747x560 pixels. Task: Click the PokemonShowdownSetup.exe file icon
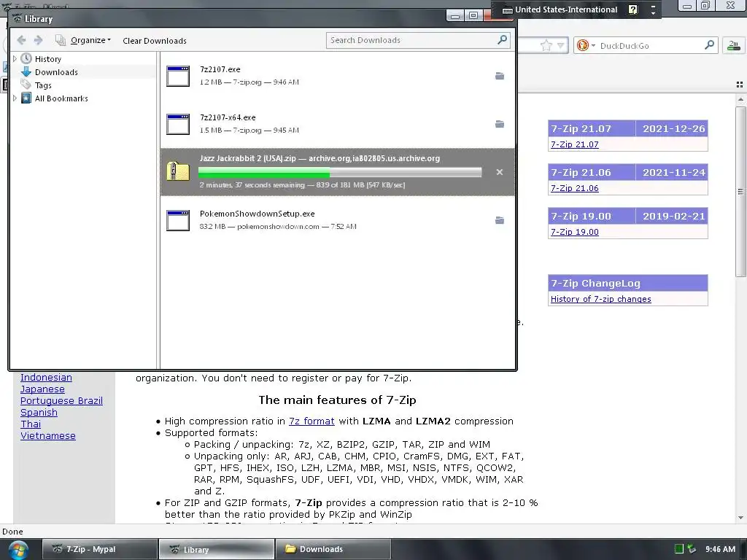tap(178, 220)
